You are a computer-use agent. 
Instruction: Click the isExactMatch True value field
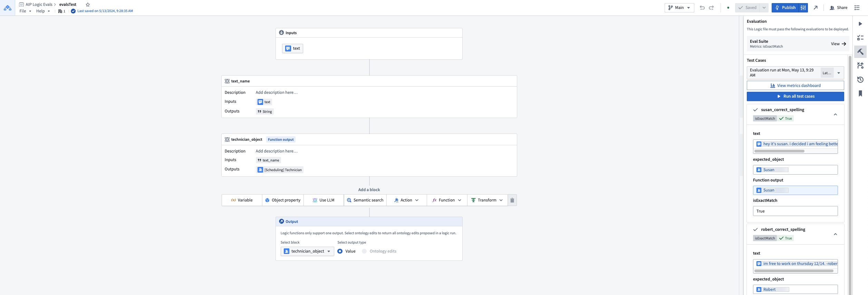(x=795, y=211)
